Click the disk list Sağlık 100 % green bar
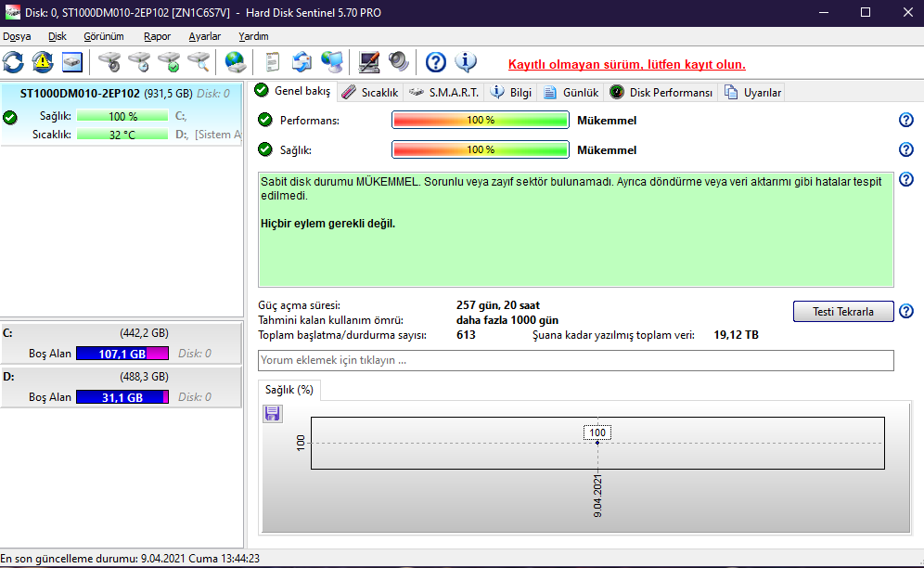Viewport: 924px width, 568px height. (x=122, y=116)
